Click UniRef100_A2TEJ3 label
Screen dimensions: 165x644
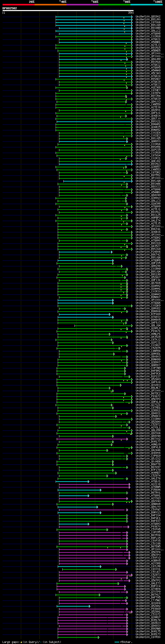click(148, 45)
